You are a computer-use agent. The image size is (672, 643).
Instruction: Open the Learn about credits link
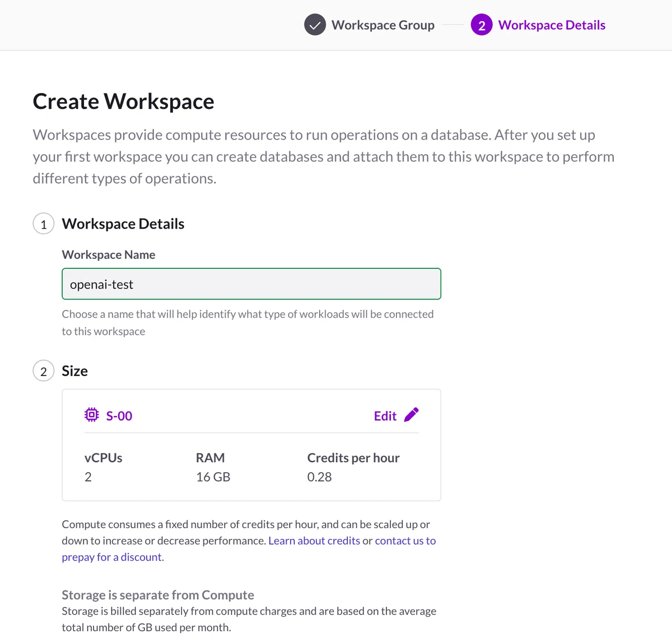(x=314, y=541)
